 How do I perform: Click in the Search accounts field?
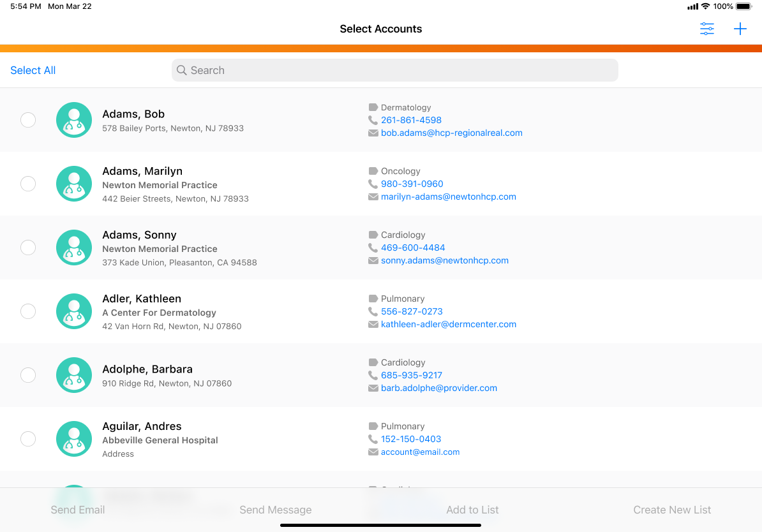pyautogui.click(x=394, y=70)
